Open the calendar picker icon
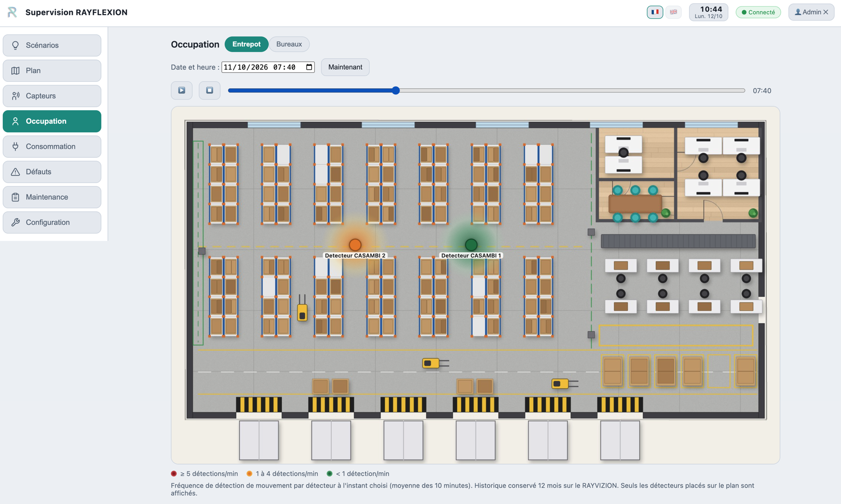The height and width of the screenshot is (504, 841). [x=309, y=67]
